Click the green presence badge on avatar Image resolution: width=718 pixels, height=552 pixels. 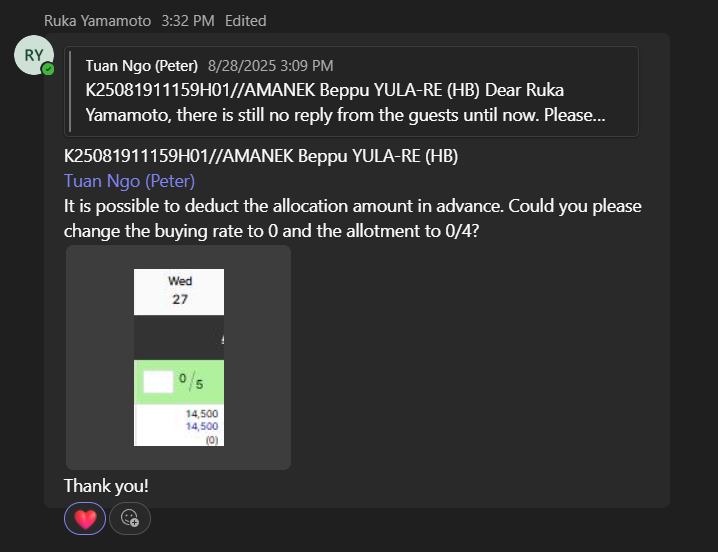[47, 69]
